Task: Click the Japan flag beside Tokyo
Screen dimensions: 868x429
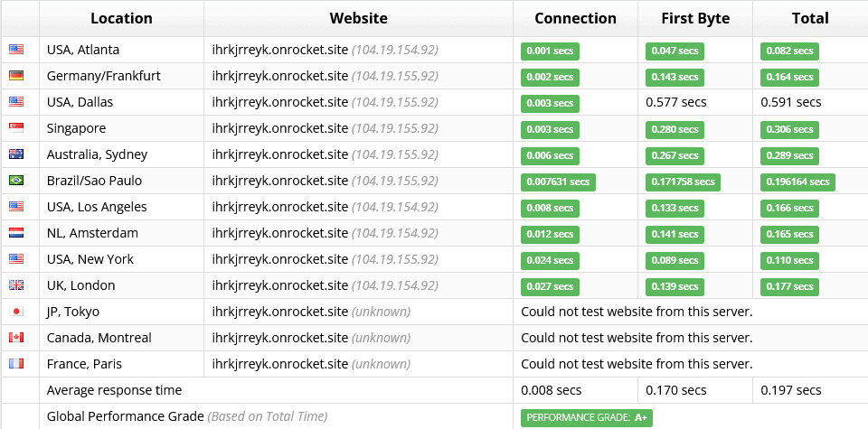Action: point(16,312)
